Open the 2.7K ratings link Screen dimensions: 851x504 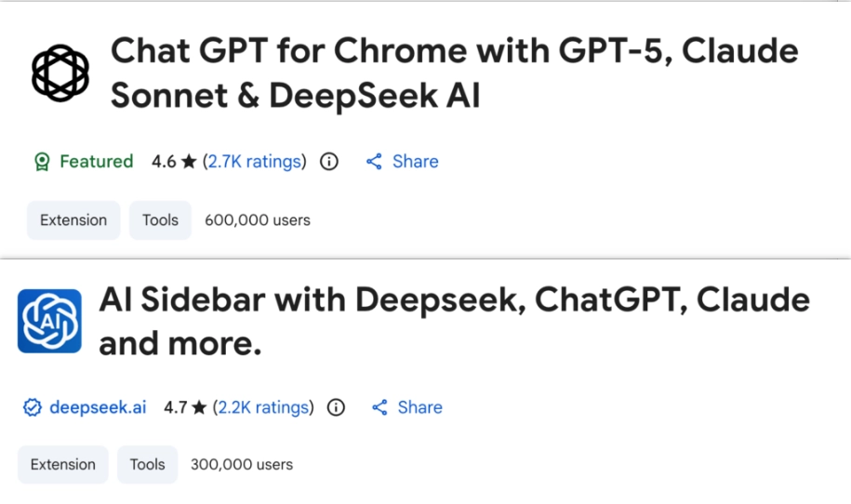pyautogui.click(x=254, y=162)
